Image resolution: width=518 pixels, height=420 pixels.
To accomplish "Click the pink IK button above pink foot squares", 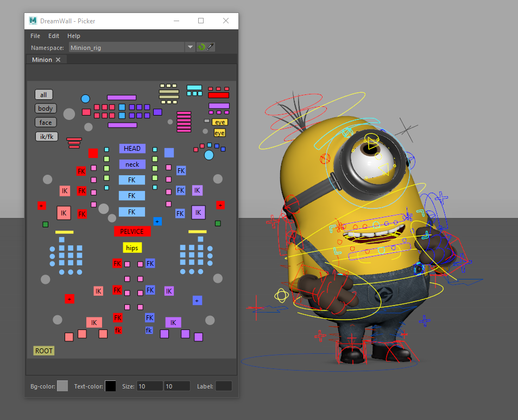I will click(94, 322).
